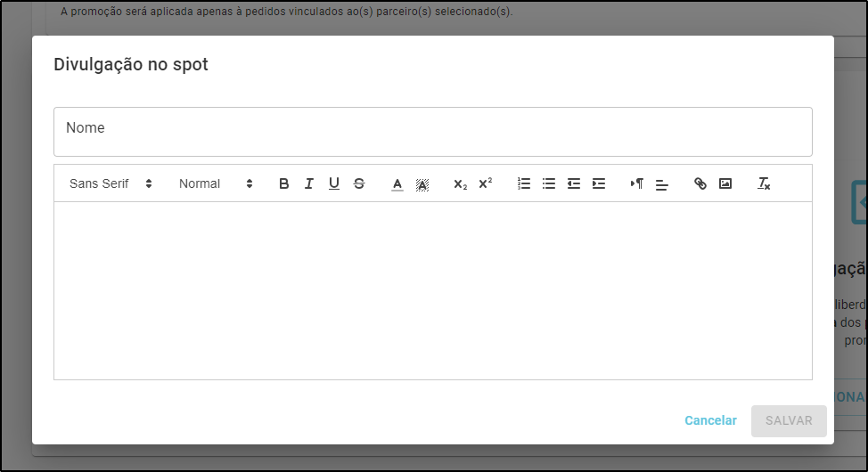Viewport: 868px width, 472px height.
Task: Open the text alignment dropdown
Action: [661, 184]
